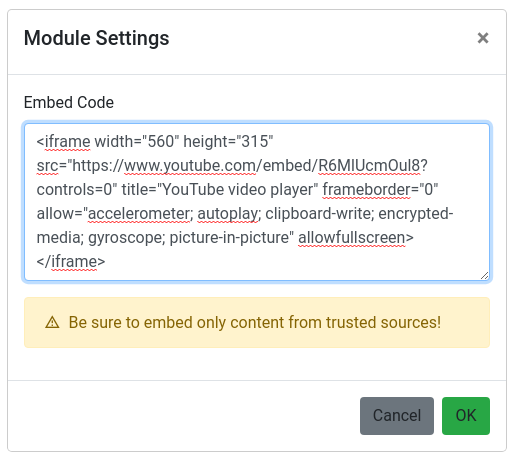Click the word allowfullscreen in the code
This screenshot has width=514, height=460.
(x=352, y=238)
